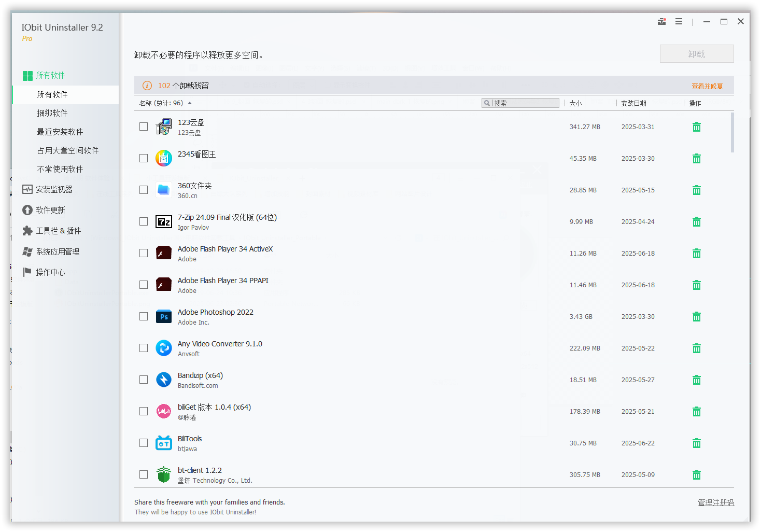Check the box for 2345看图王
761x532 pixels.
[144, 158]
